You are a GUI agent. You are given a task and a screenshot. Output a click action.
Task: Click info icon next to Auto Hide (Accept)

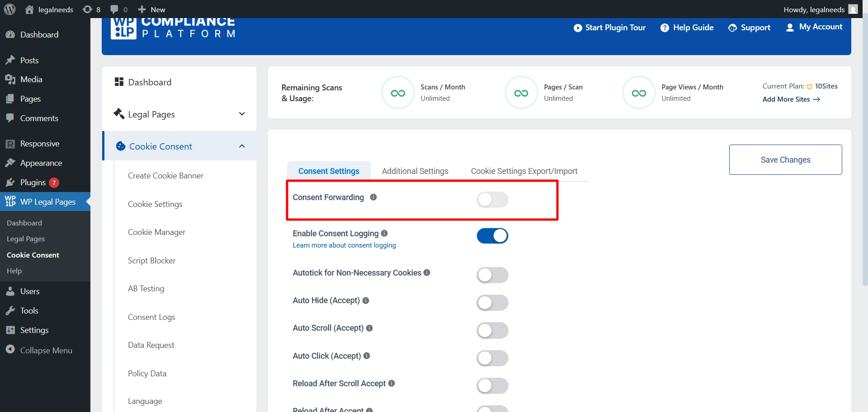(366, 300)
